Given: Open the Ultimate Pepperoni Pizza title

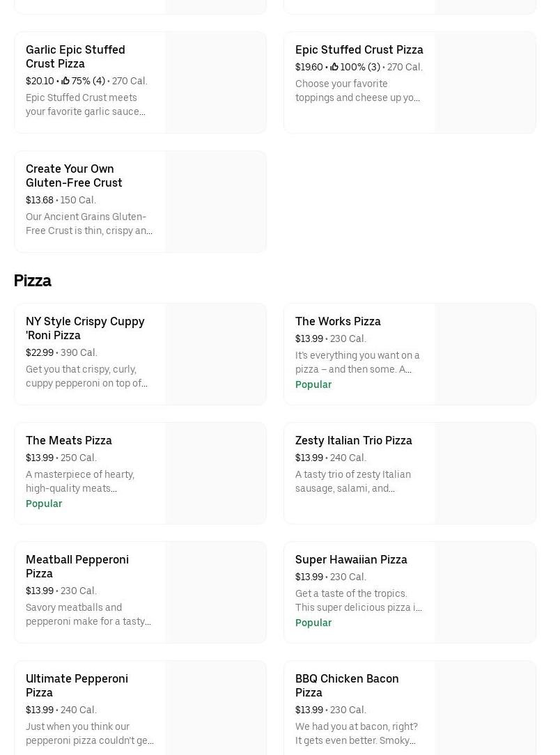Looking at the screenshot, I should coord(77,685).
